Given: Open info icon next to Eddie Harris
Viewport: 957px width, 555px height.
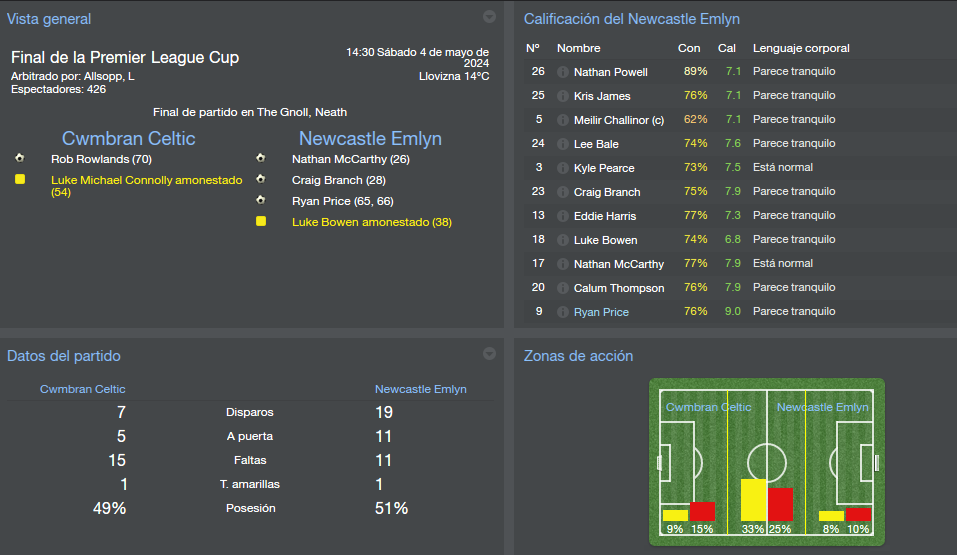Looking at the screenshot, I should pyautogui.click(x=563, y=216).
